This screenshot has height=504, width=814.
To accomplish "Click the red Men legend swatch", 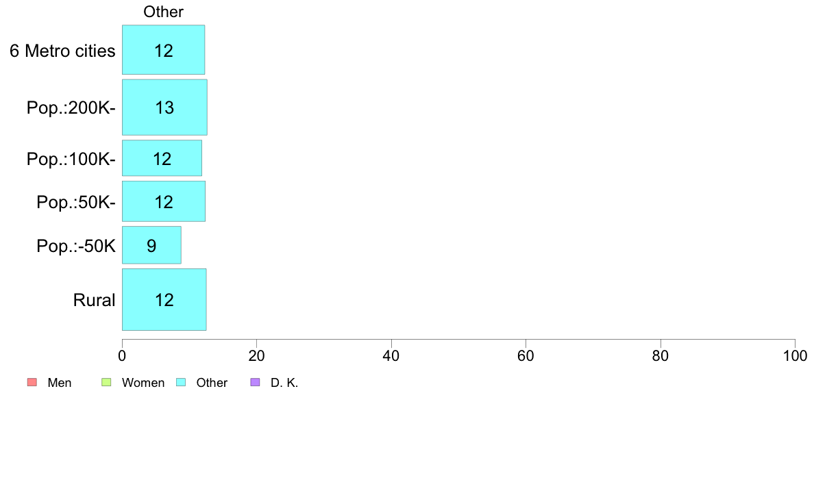I will 32,383.
